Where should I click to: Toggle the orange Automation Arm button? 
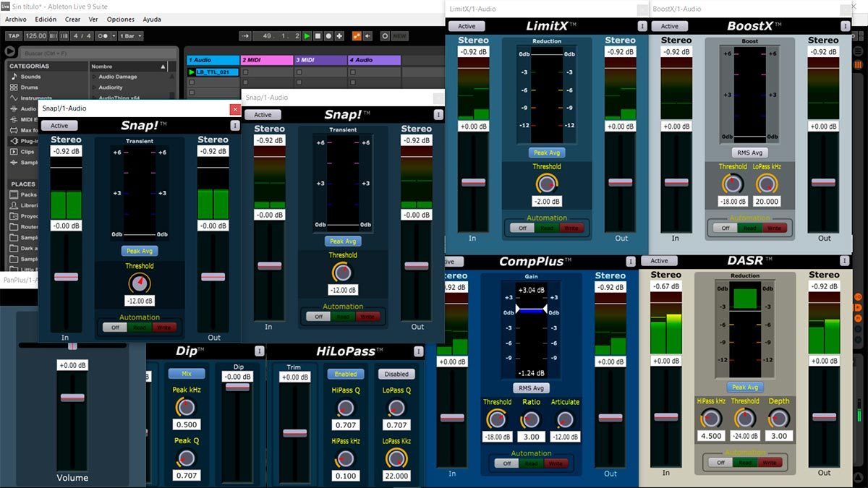[357, 35]
